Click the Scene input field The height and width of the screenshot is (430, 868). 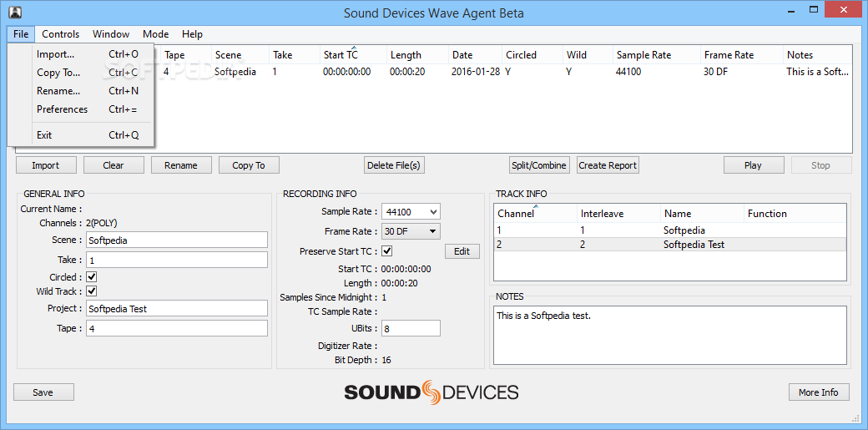click(x=177, y=240)
